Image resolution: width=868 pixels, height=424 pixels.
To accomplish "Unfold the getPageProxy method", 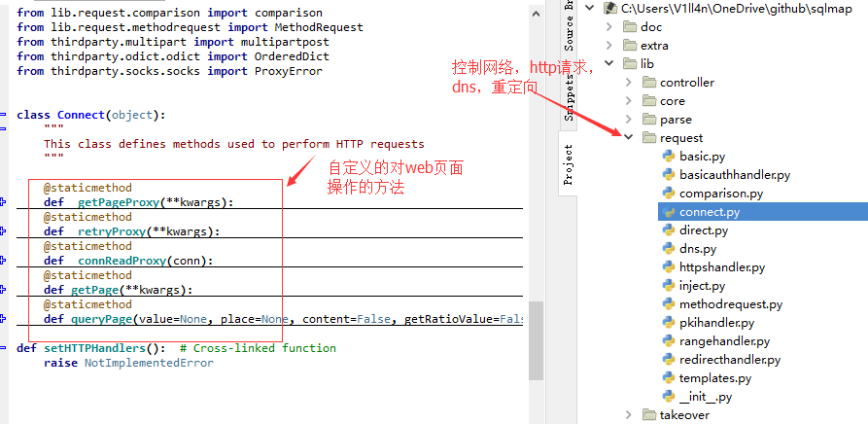I will pyautogui.click(x=3, y=202).
